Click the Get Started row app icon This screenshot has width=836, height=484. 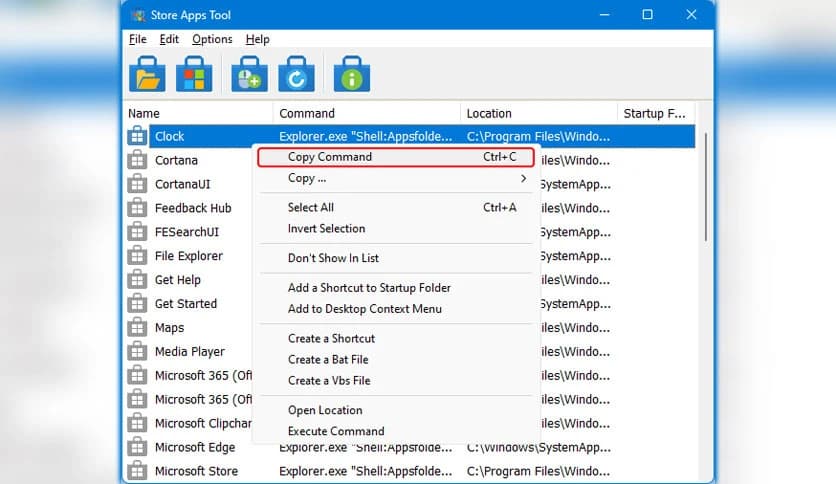click(x=137, y=304)
